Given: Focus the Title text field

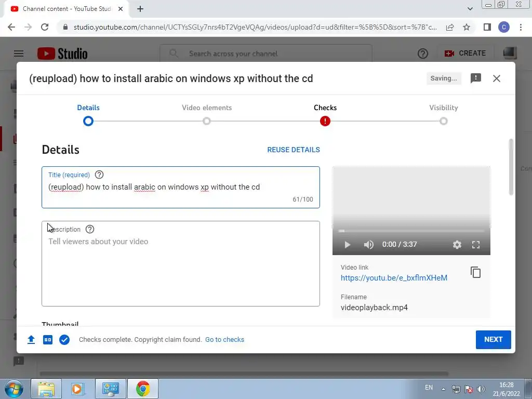Looking at the screenshot, I should point(180,187).
